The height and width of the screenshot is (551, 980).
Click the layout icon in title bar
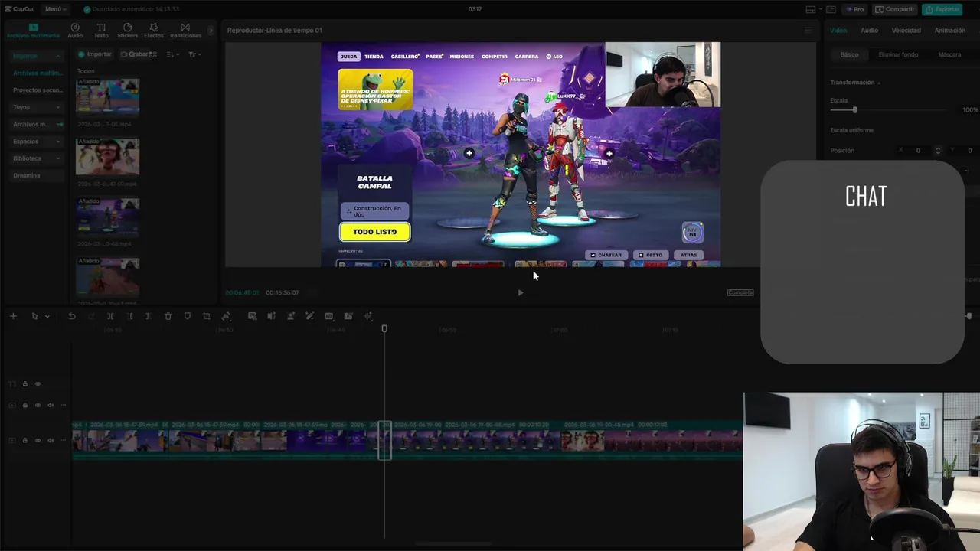click(811, 9)
